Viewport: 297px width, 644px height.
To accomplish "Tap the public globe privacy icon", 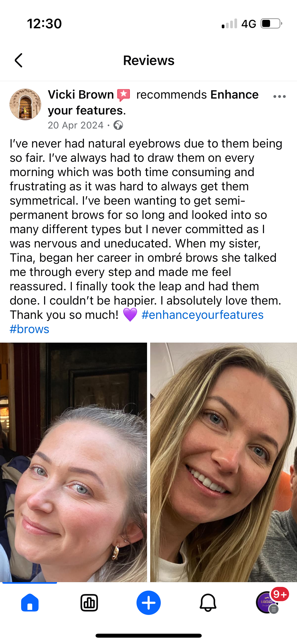I will 118,125.
